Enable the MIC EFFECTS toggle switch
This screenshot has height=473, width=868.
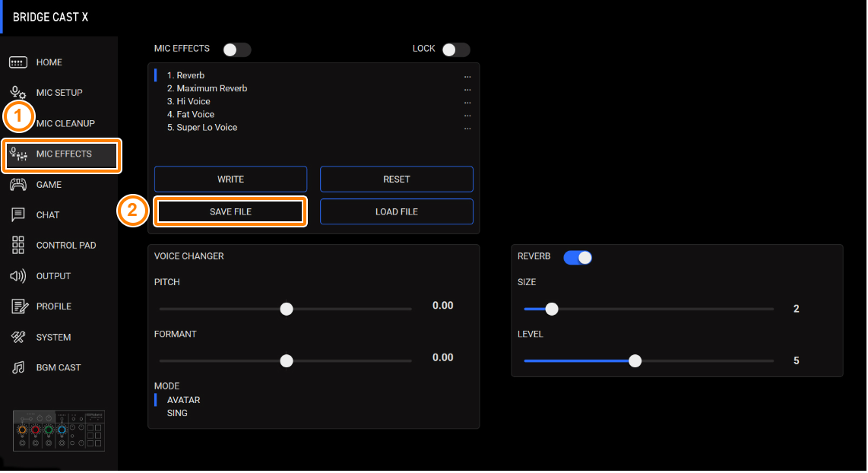pos(237,50)
